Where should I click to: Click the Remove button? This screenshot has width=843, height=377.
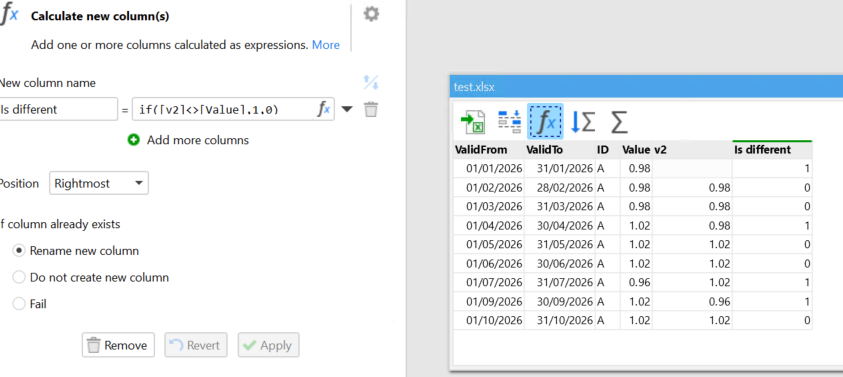(x=118, y=345)
